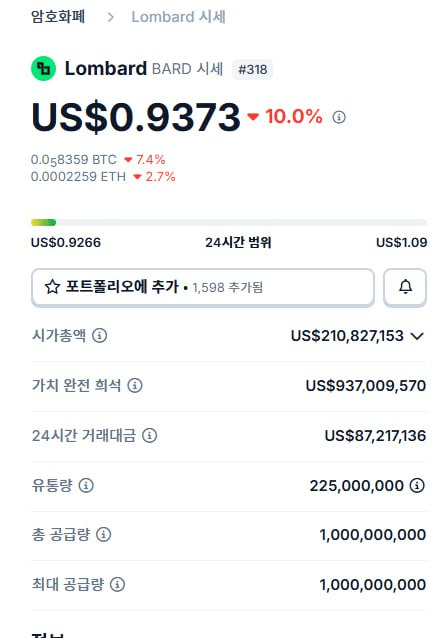Click the breadcrumb chevron separator
The width and height of the screenshot is (444, 638).
tap(110, 17)
